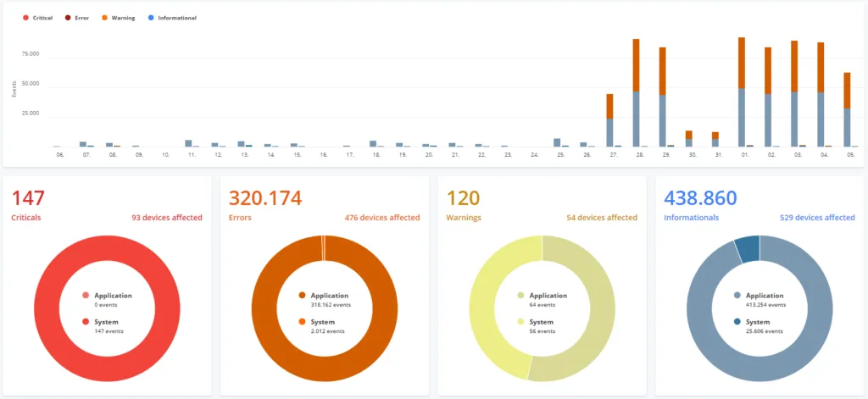The image size is (868, 399).
Task: Open the 147 Criticals count
Action: tap(28, 198)
